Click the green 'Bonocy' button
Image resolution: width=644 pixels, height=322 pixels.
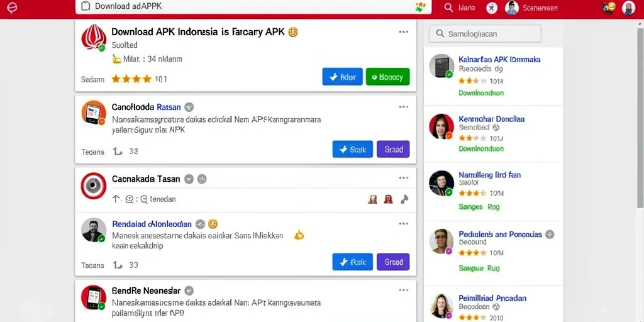pos(387,77)
